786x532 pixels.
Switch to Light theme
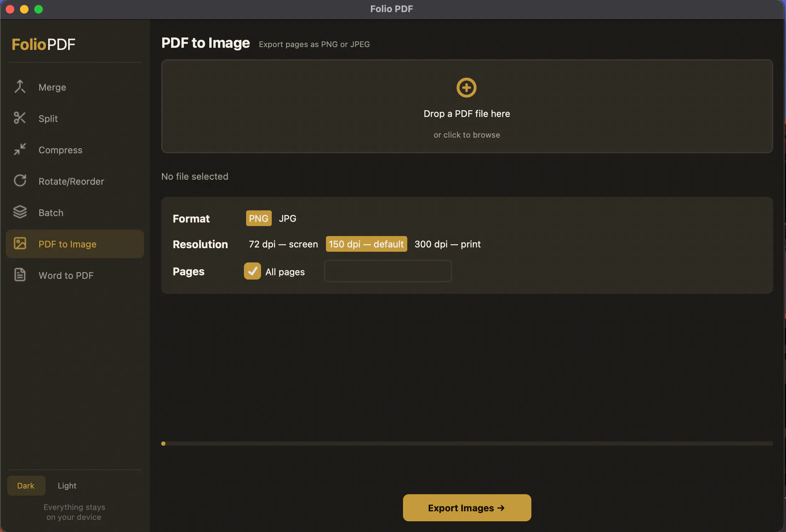(x=67, y=486)
